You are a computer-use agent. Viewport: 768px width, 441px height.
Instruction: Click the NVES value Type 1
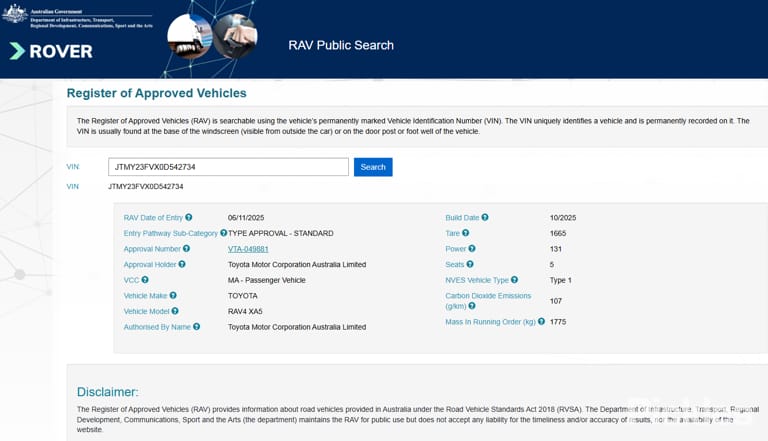coord(560,280)
